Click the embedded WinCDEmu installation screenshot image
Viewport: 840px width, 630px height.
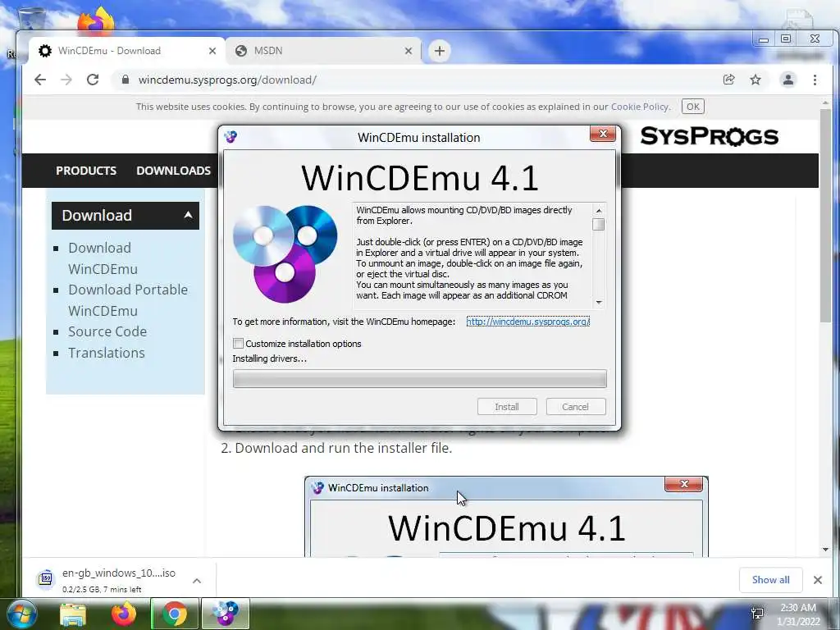point(506,517)
